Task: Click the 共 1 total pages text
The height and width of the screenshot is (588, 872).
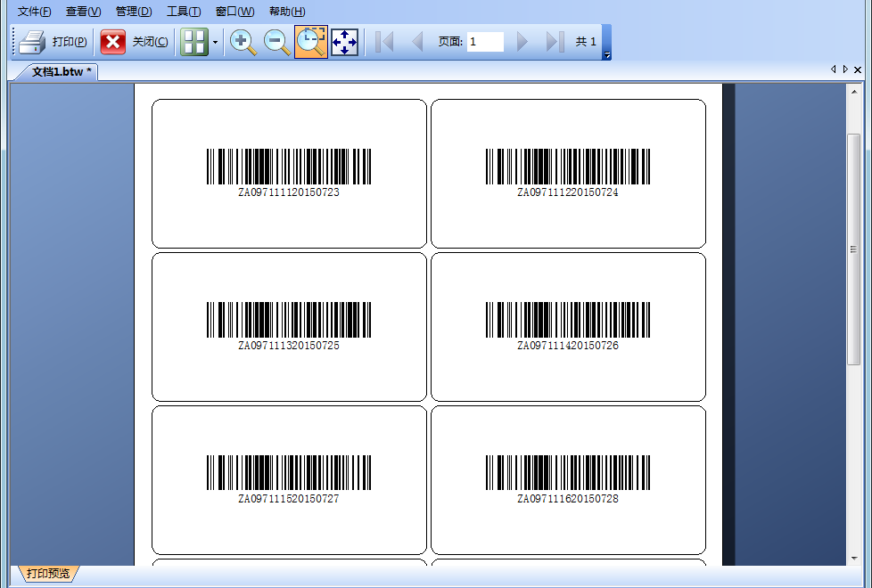Action: 586,42
